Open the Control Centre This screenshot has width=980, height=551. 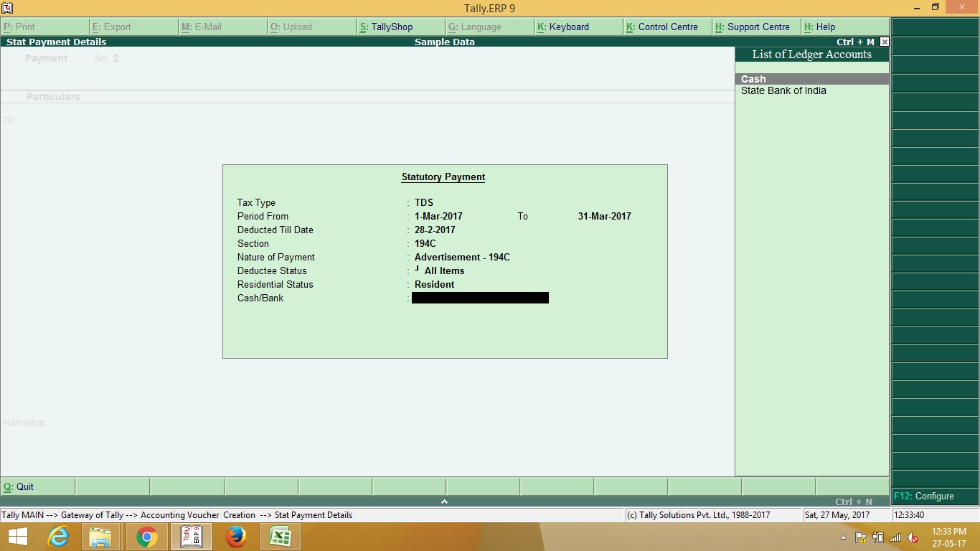click(x=660, y=26)
